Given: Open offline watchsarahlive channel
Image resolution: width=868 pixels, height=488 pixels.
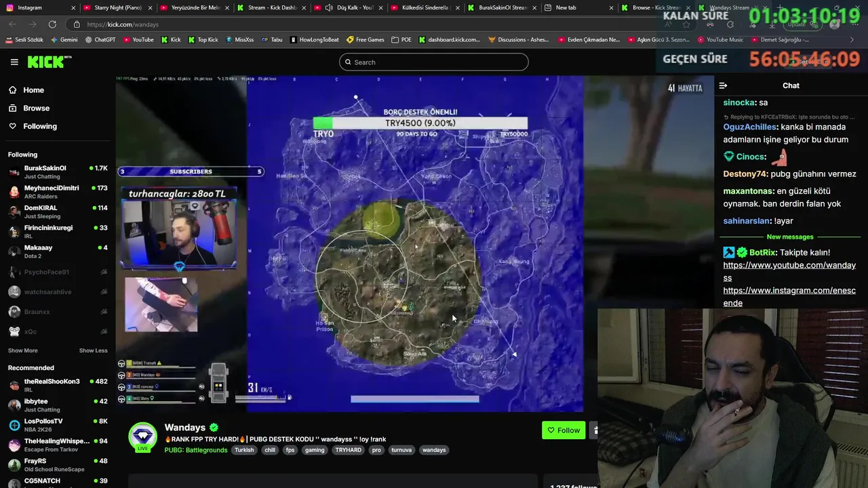Looking at the screenshot, I should point(58,291).
